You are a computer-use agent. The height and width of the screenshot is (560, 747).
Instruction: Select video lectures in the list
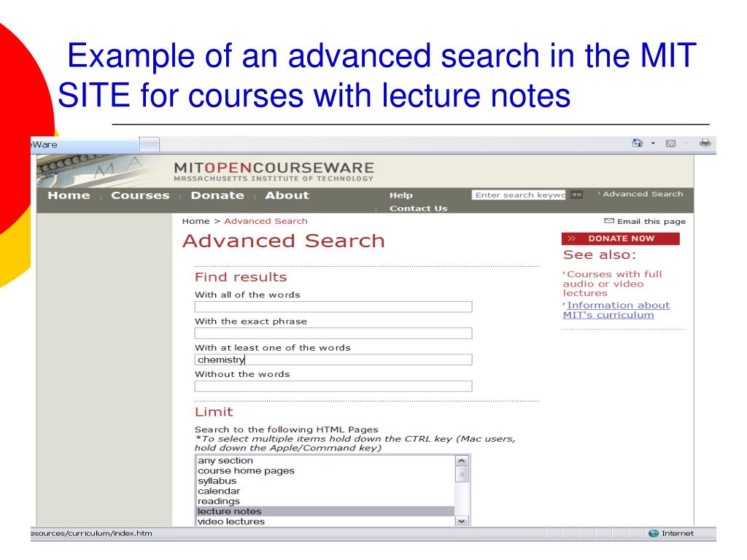point(325,521)
